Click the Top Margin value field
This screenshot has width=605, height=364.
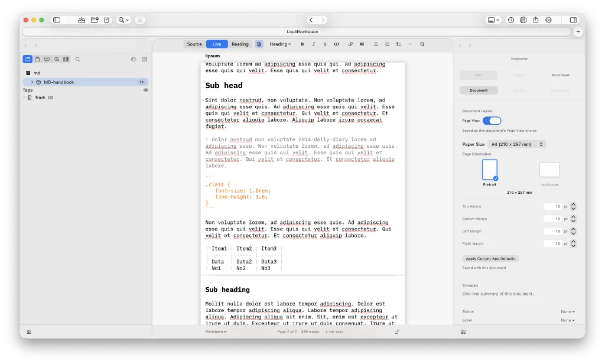pos(552,206)
